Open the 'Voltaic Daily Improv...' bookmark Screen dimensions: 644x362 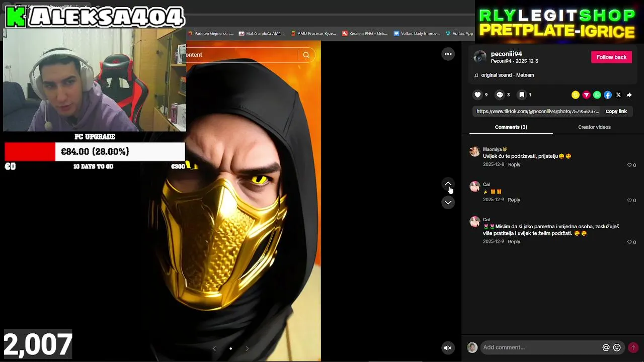click(417, 33)
